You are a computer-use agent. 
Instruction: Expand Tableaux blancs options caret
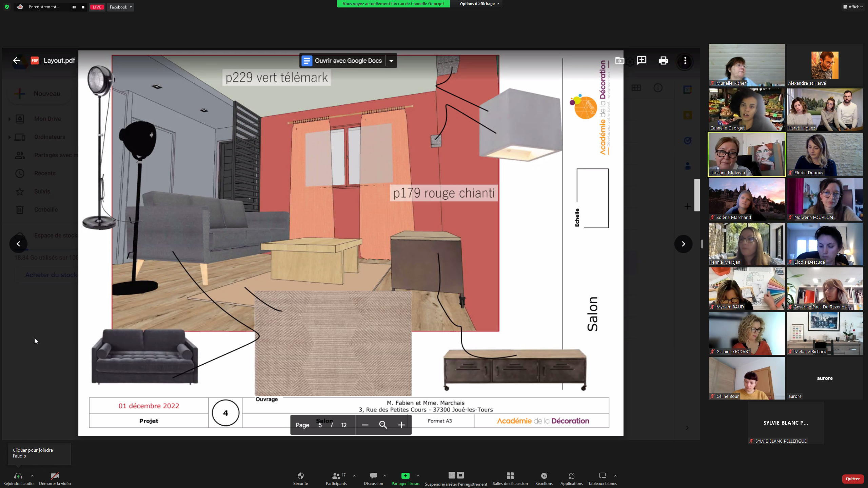(615, 476)
